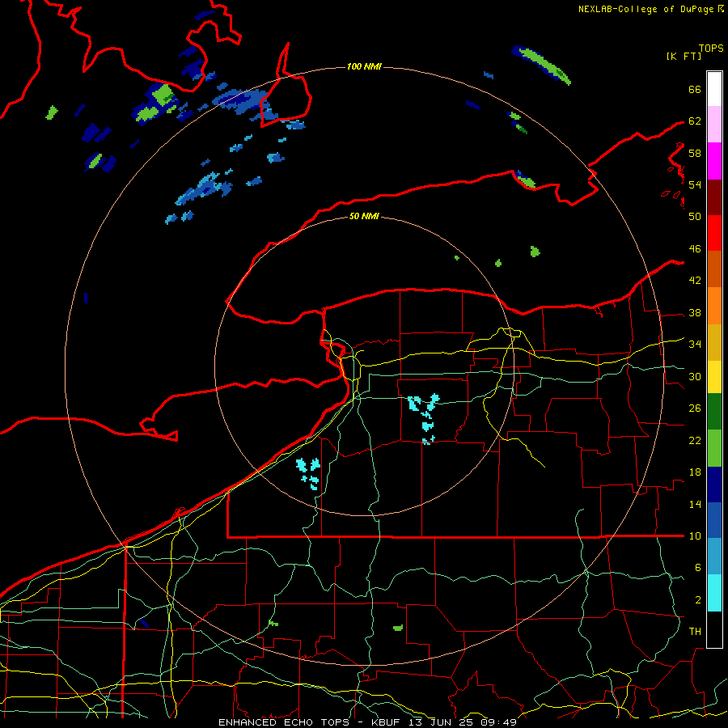Screen dimensions: 728x728
Task: Pick the dark orange legend swatch
Action: click(x=714, y=269)
